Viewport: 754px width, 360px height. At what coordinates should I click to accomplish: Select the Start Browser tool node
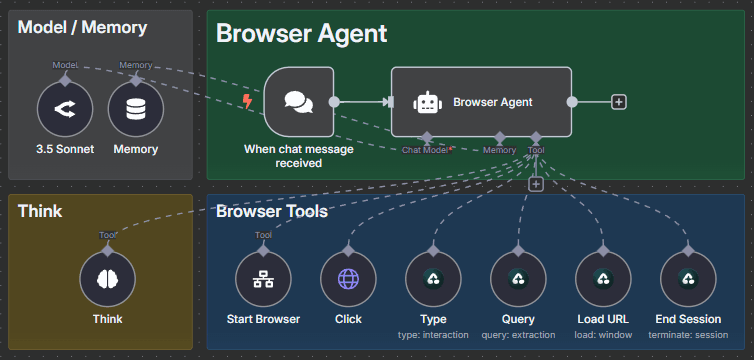coord(263,279)
